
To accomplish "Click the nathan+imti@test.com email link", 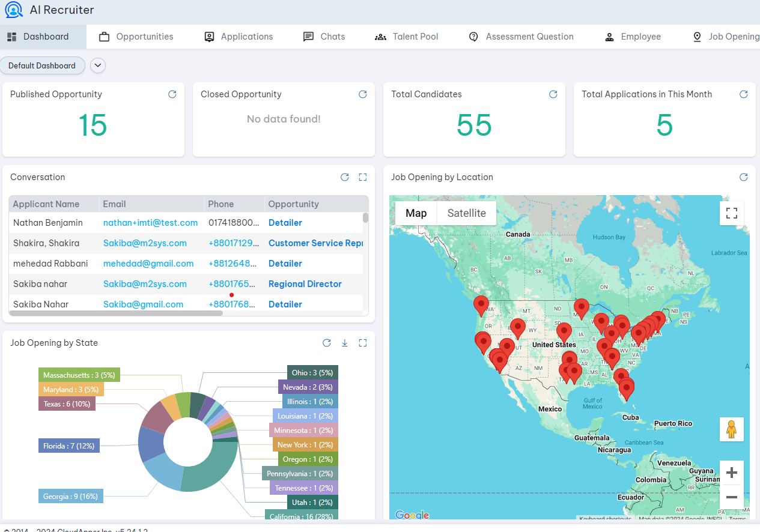I will pyautogui.click(x=150, y=223).
